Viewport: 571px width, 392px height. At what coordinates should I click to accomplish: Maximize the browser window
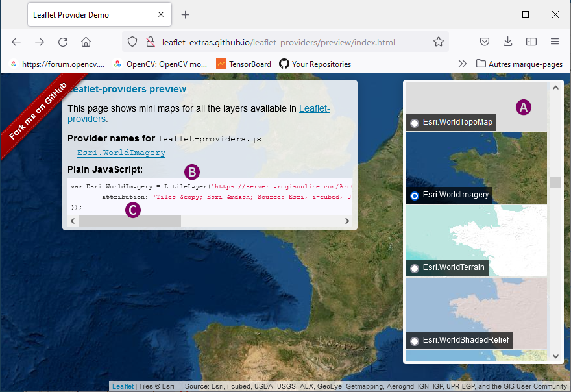526,14
